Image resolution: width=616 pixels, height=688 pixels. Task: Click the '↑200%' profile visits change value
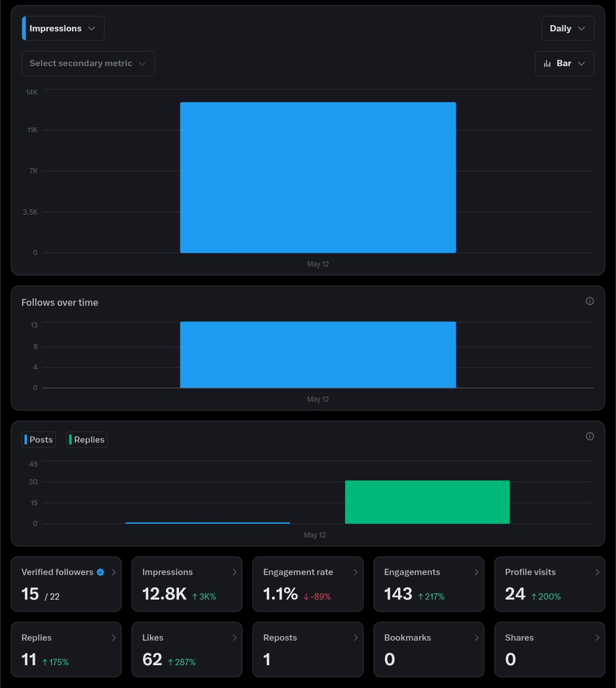(546, 596)
